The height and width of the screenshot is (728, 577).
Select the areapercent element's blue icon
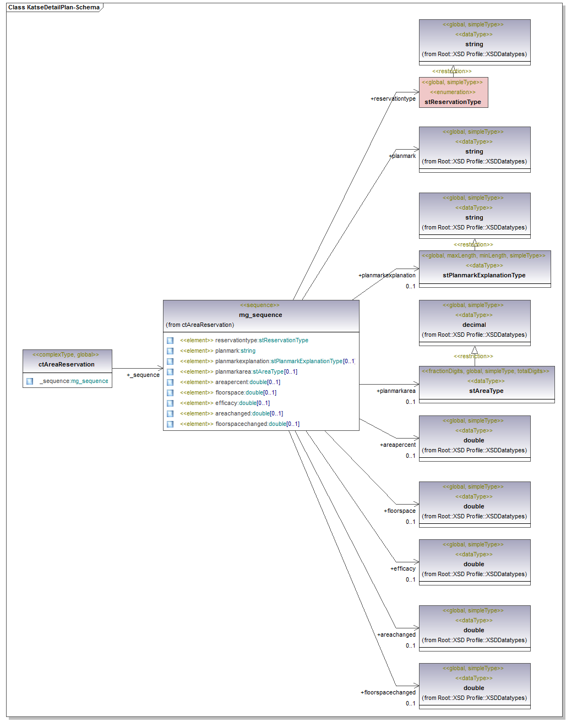(x=170, y=382)
